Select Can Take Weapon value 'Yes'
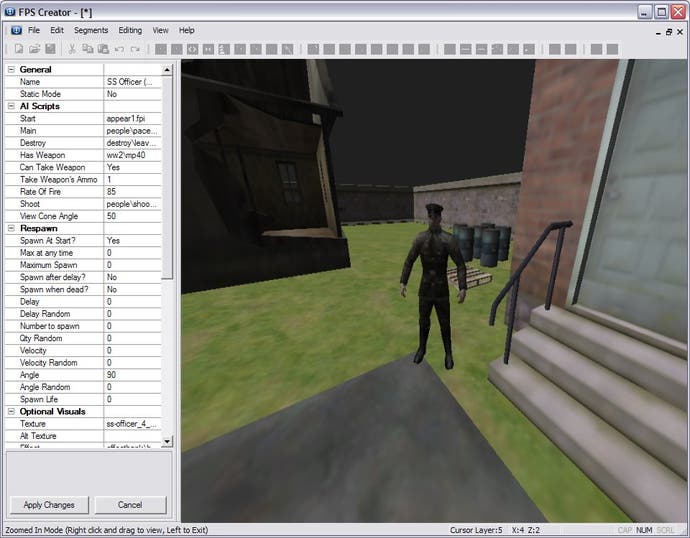The width and height of the screenshot is (690, 538). [x=133, y=167]
